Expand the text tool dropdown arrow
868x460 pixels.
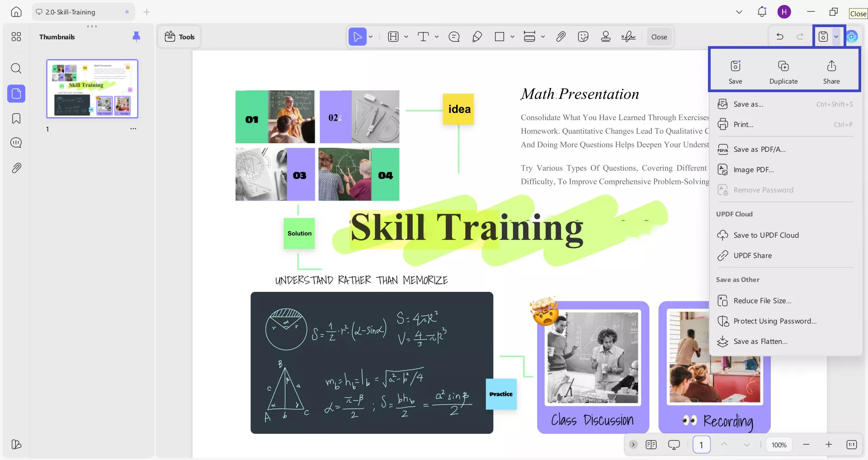[437, 37]
